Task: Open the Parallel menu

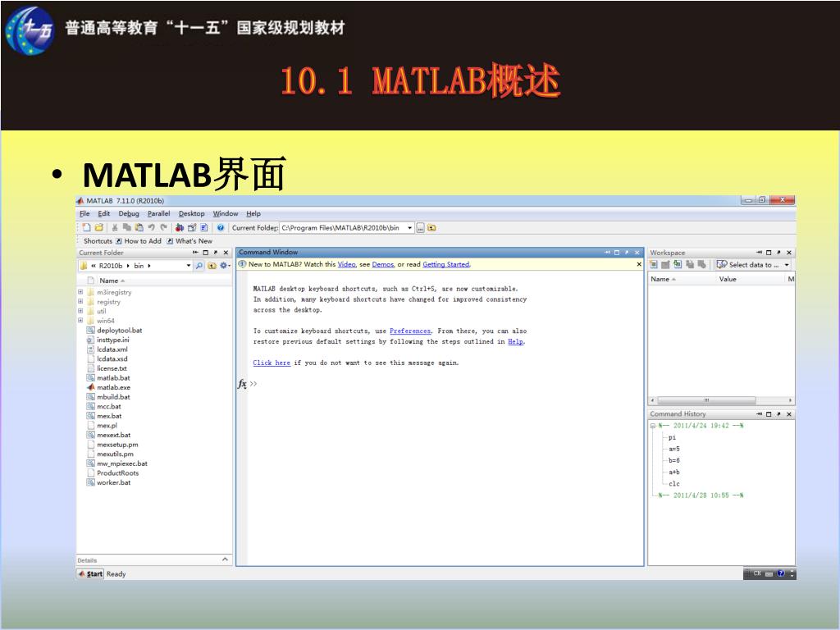Action: click(x=158, y=214)
